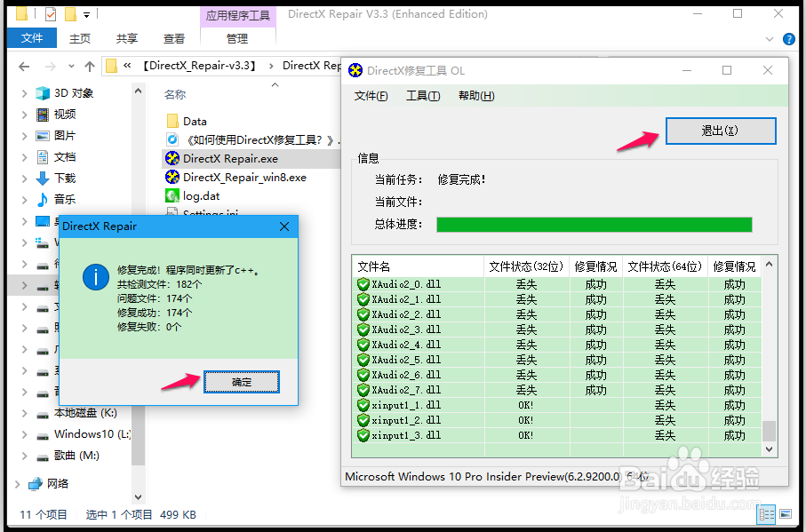Expand the 图片 tree node
This screenshot has width=806, height=532.
(x=24, y=136)
